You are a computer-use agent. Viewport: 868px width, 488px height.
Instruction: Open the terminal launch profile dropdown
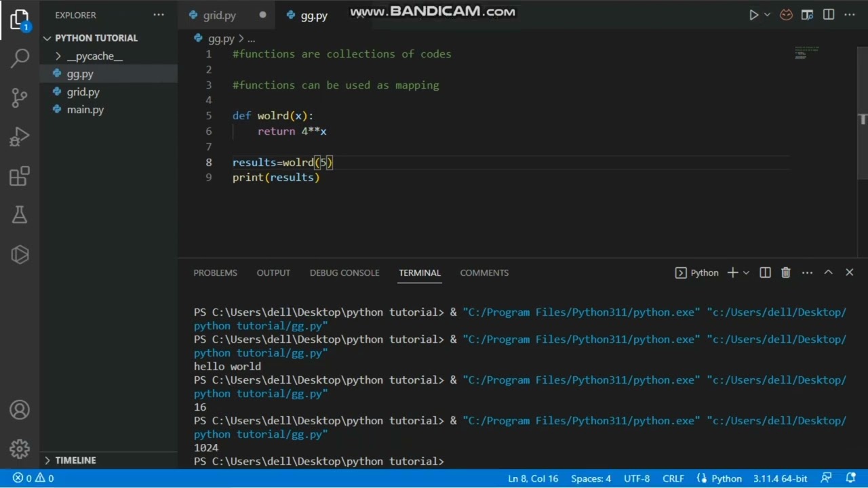(x=746, y=272)
